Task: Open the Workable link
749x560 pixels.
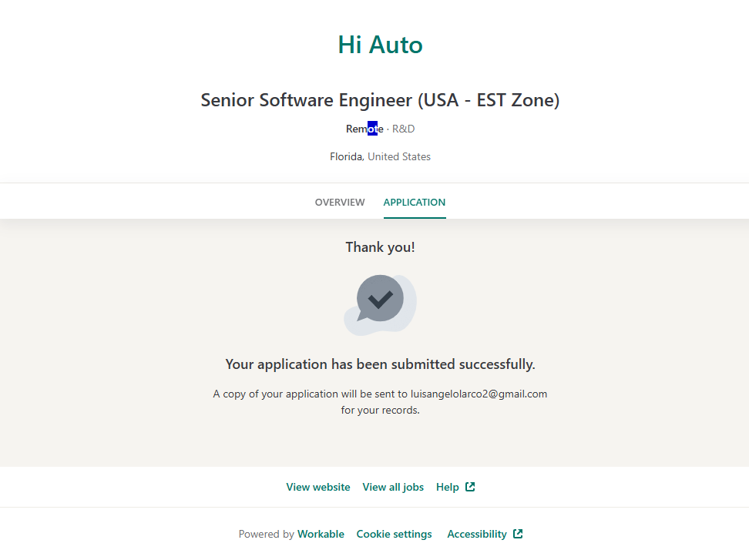Action: pos(321,534)
